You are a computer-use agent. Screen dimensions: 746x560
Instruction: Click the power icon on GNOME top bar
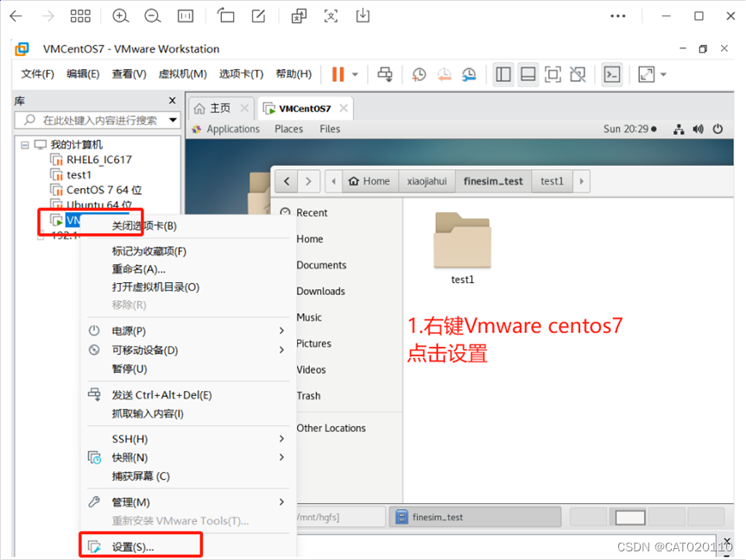coord(718,129)
